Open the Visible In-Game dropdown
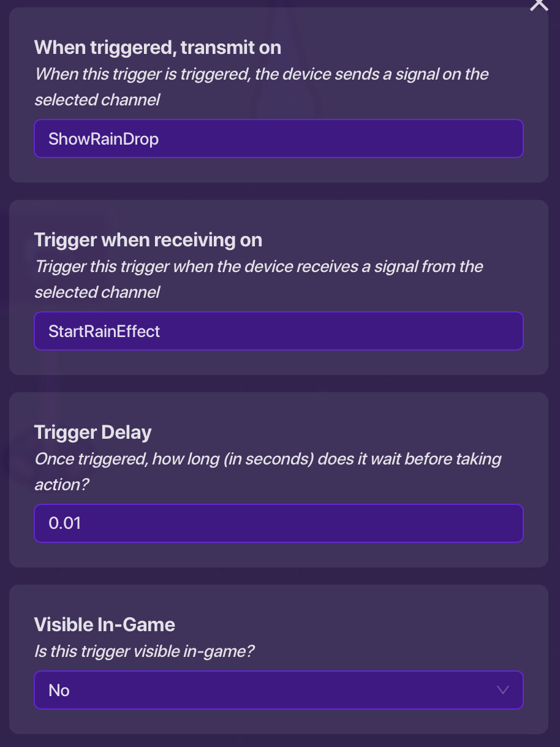560x747 pixels. pos(278,690)
